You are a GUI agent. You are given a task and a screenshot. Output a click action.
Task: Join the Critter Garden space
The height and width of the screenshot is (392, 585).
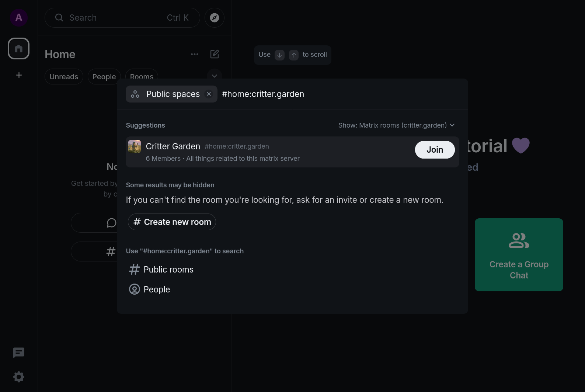click(435, 150)
